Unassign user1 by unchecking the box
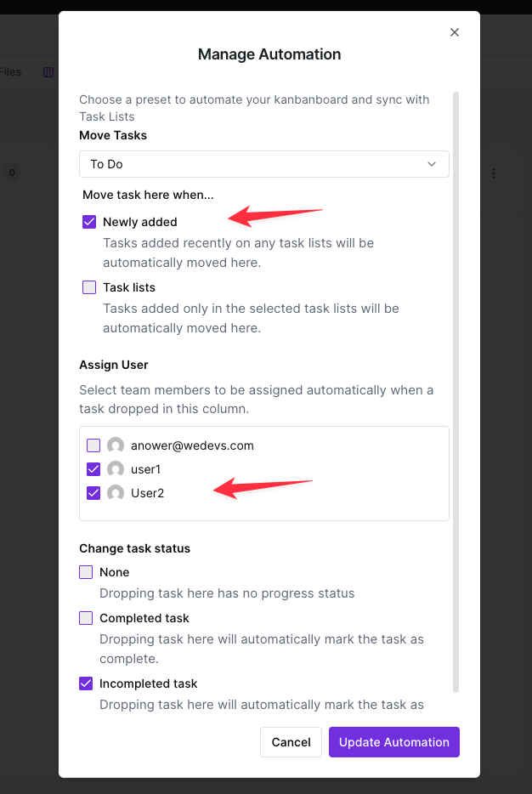The image size is (532, 794). point(93,469)
